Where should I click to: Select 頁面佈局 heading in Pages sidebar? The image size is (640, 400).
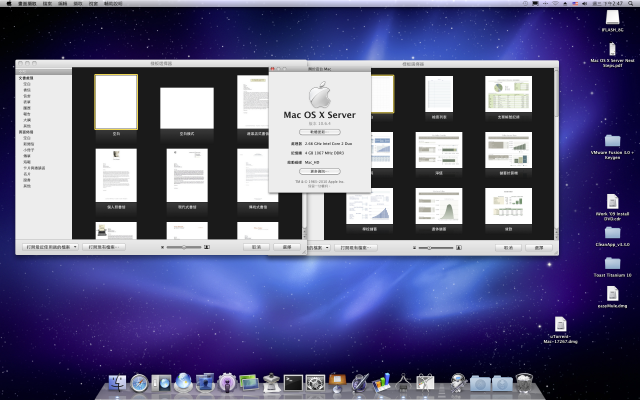click(26, 132)
